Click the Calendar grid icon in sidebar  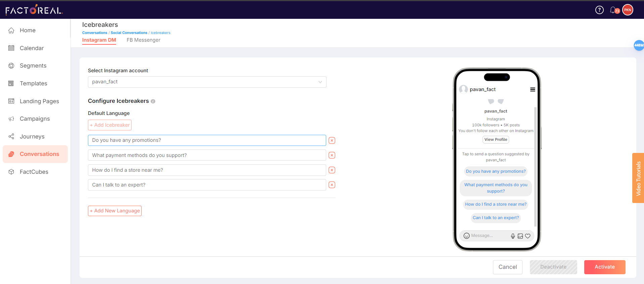click(11, 48)
